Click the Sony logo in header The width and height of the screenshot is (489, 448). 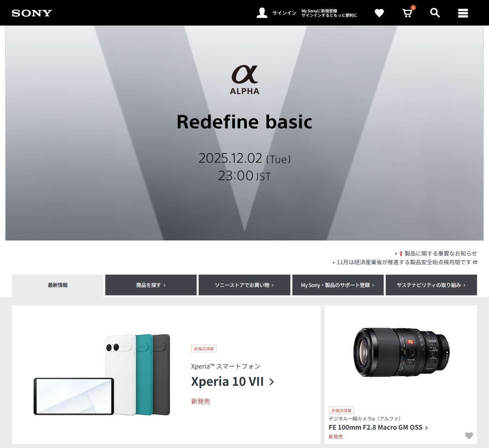pyautogui.click(x=32, y=13)
